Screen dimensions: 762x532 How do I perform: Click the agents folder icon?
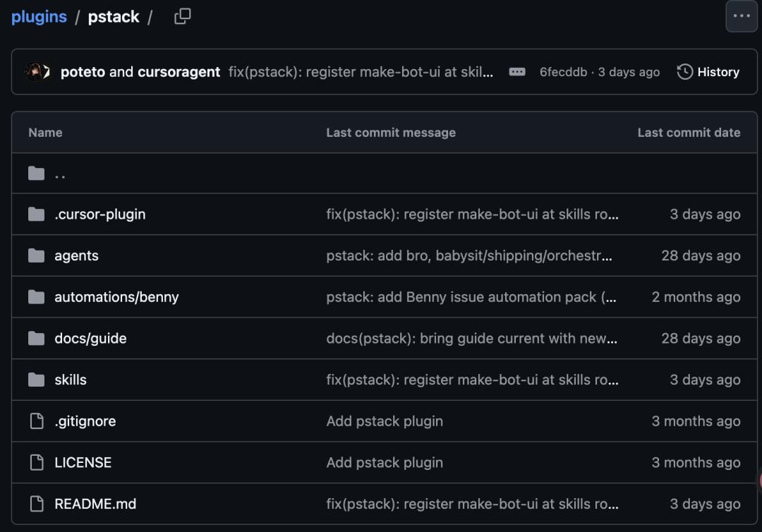(37, 255)
